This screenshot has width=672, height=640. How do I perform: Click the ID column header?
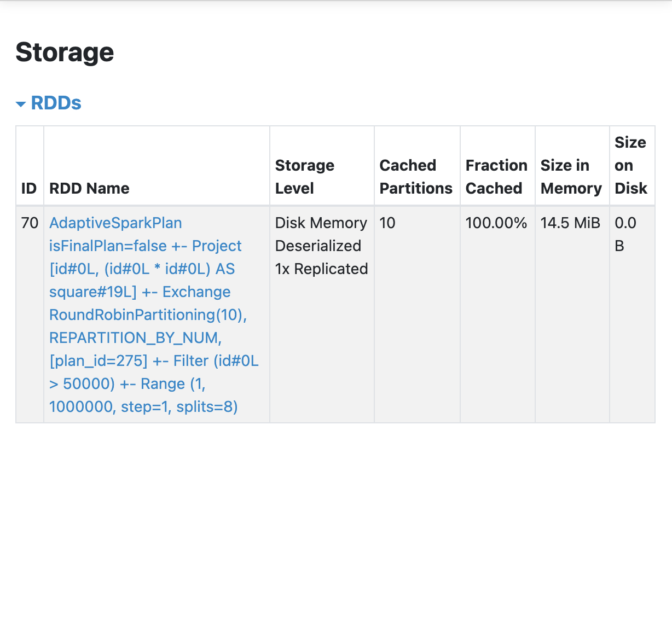click(29, 188)
